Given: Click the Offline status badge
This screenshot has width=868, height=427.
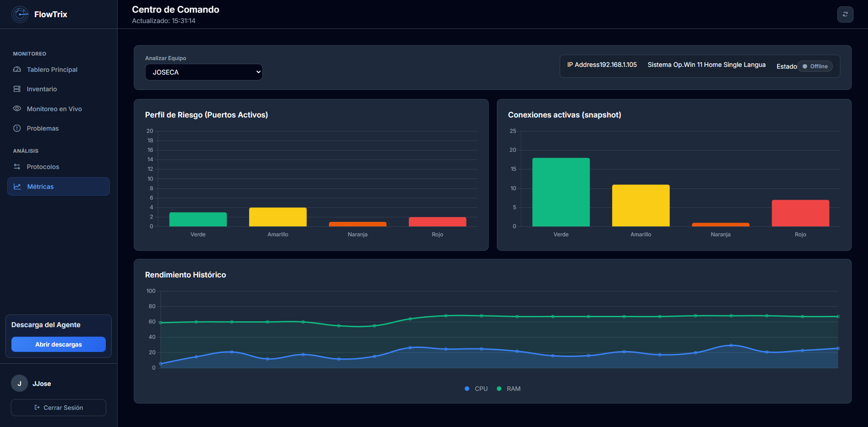Looking at the screenshot, I should click(815, 66).
